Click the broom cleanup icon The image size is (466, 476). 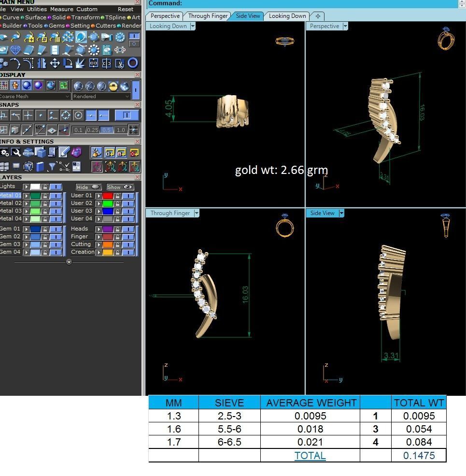[x=96, y=152]
